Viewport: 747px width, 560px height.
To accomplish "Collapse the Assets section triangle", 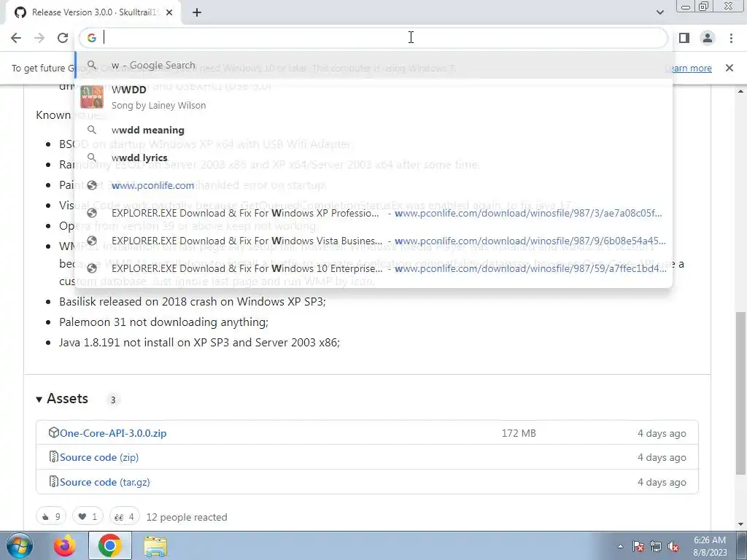I will [x=39, y=400].
